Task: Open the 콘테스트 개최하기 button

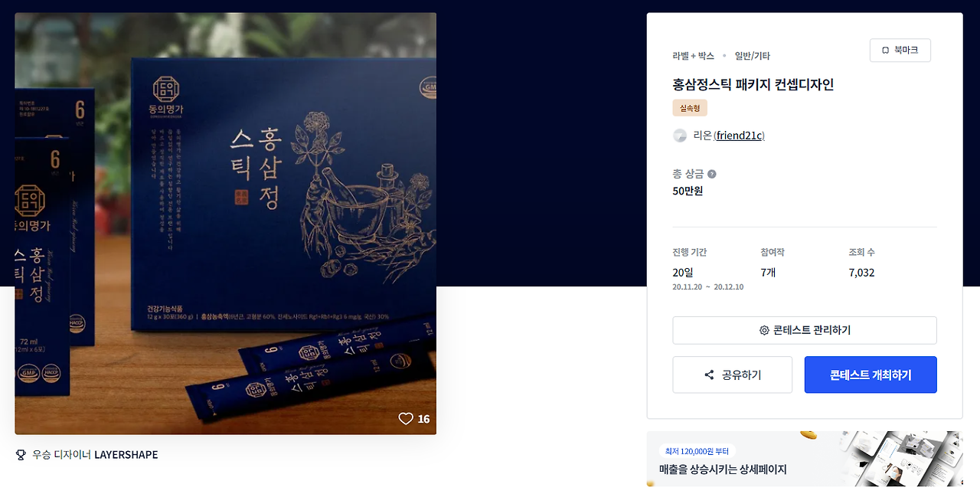Action: 871,375
